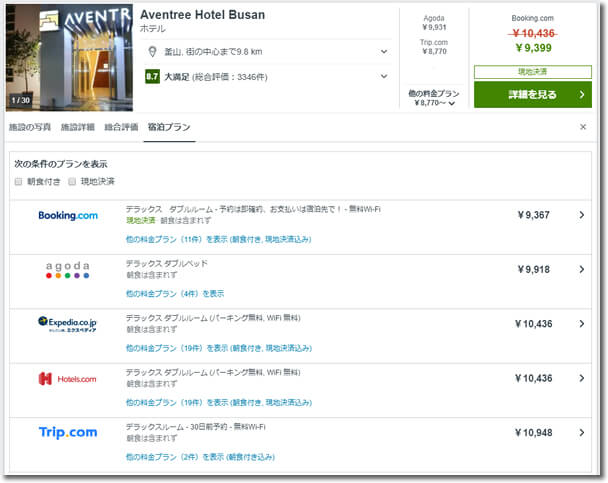Click the Trip.com logo in plan list
The width and height of the screenshot is (608, 483).
click(x=68, y=432)
